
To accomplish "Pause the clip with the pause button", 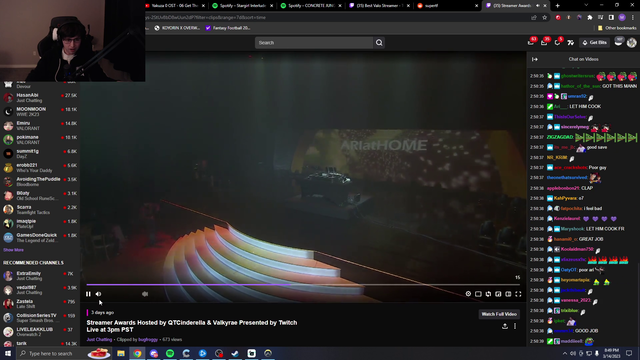I will [x=88, y=294].
